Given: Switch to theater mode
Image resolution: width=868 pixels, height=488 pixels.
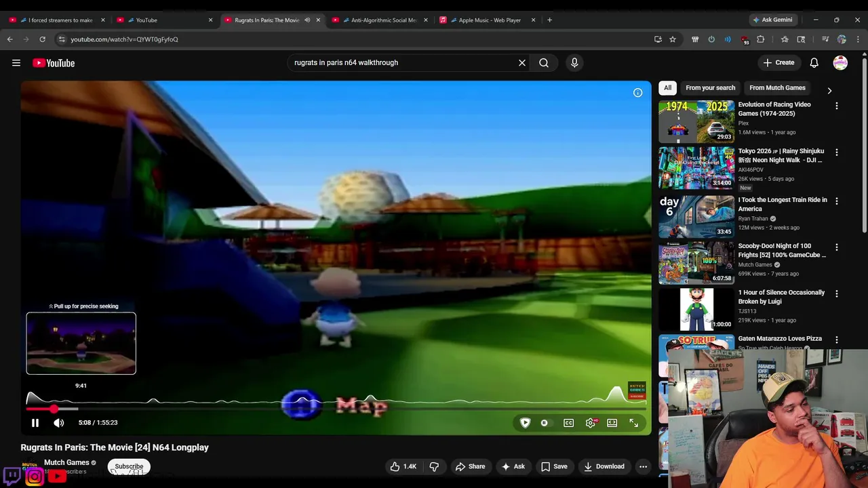Looking at the screenshot, I should [612, 423].
